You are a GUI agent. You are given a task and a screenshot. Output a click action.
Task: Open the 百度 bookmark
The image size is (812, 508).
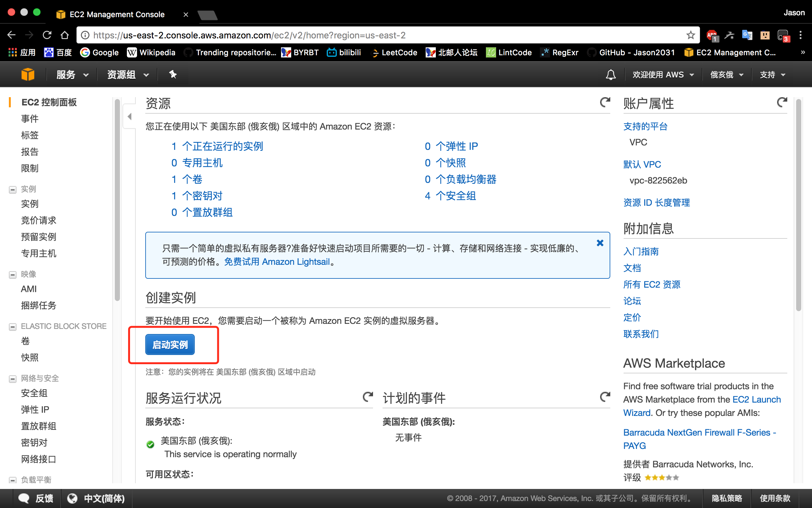(x=58, y=52)
